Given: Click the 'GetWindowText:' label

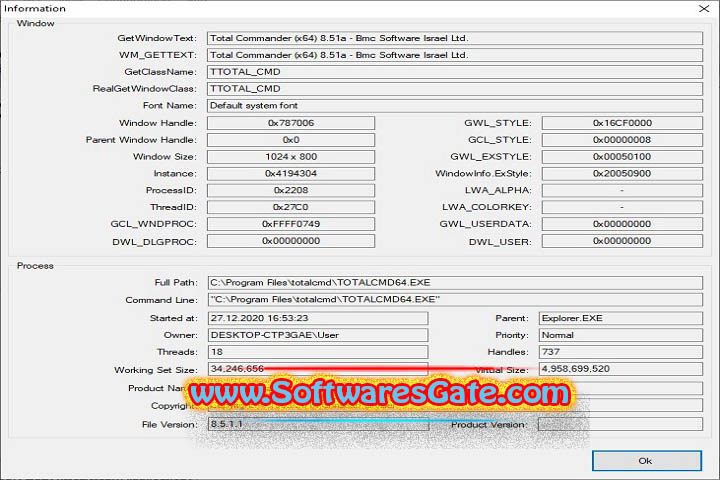Looking at the screenshot, I should click(x=157, y=38).
